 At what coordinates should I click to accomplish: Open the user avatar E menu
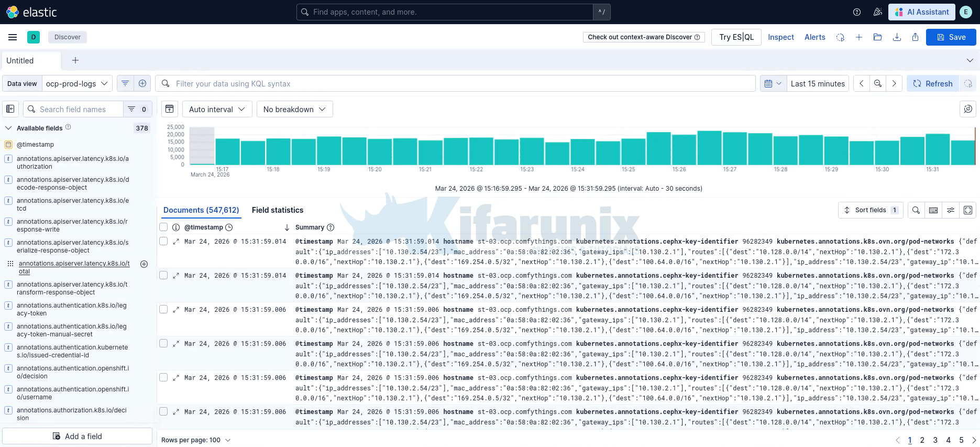[966, 12]
